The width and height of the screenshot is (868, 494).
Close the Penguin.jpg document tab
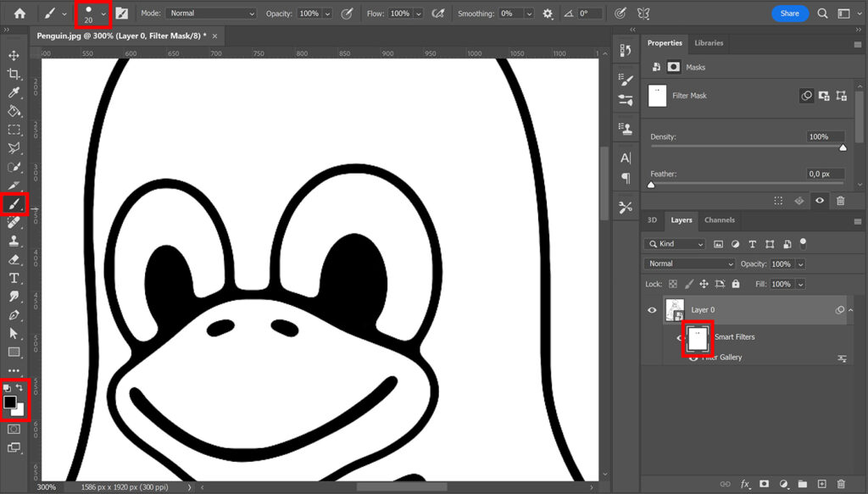214,36
